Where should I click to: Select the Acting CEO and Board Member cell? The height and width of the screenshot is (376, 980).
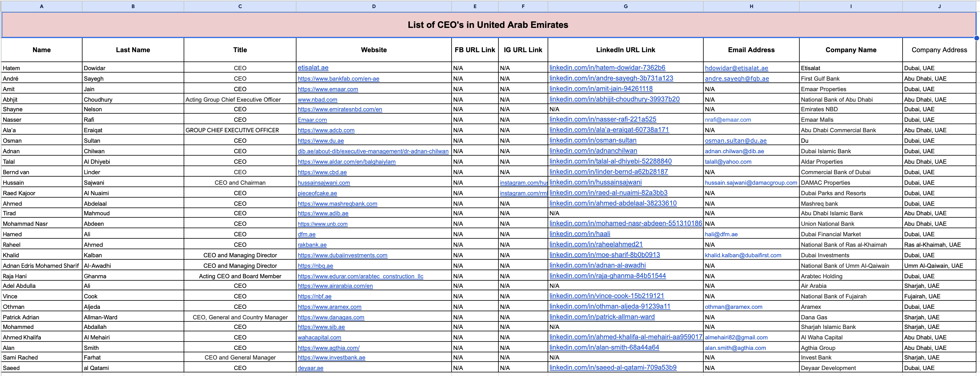pyautogui.click(x=240, y=276)
